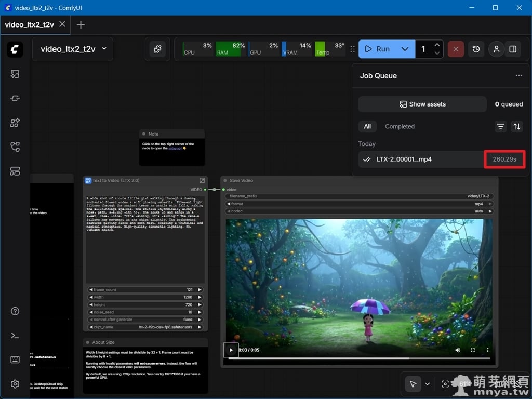The width and height of the screenshot is (532, 399).
Task: Open the subgraph of Text to Video node
Action: coord(202,180)
